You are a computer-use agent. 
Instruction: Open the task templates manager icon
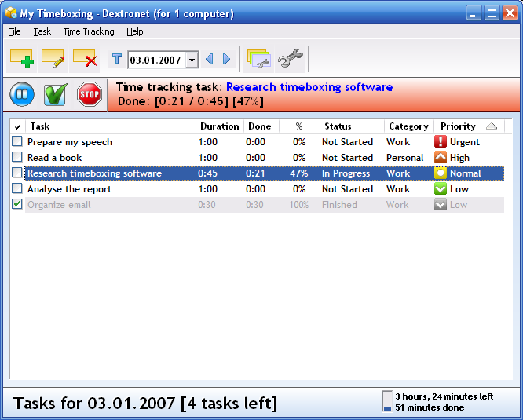(259, 59)
